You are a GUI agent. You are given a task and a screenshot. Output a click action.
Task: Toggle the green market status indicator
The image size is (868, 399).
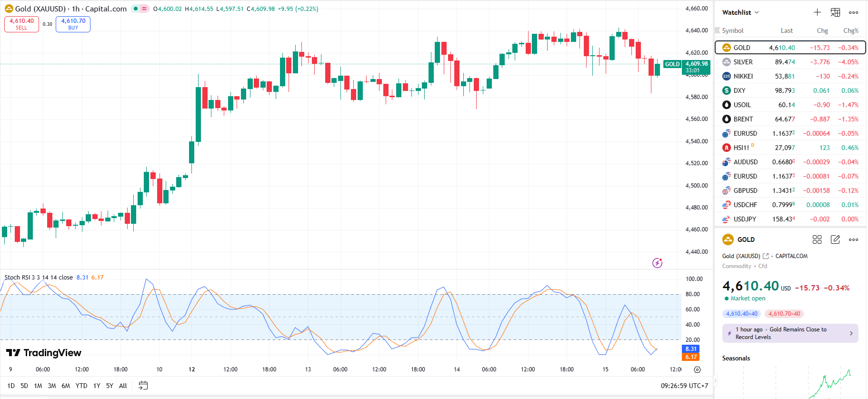136,9
